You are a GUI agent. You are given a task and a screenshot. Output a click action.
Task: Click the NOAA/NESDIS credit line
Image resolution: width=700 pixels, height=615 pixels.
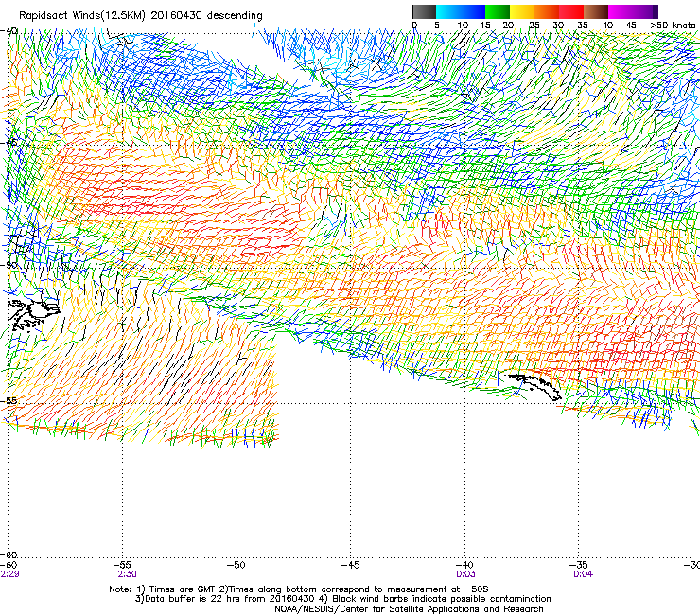pos(409,609)
